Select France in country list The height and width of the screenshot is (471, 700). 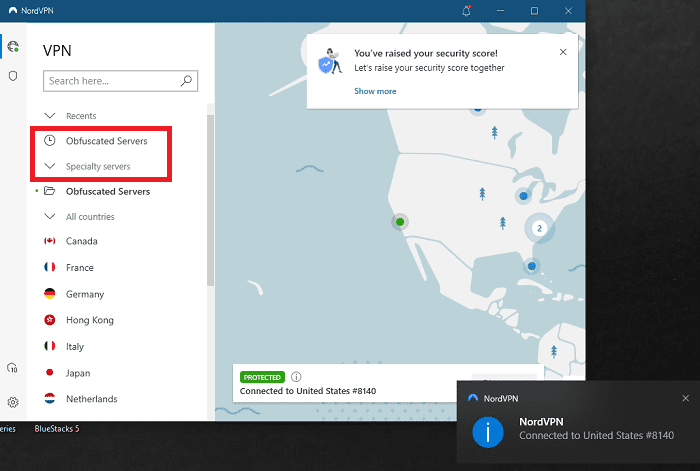click(x=80, y=267)
